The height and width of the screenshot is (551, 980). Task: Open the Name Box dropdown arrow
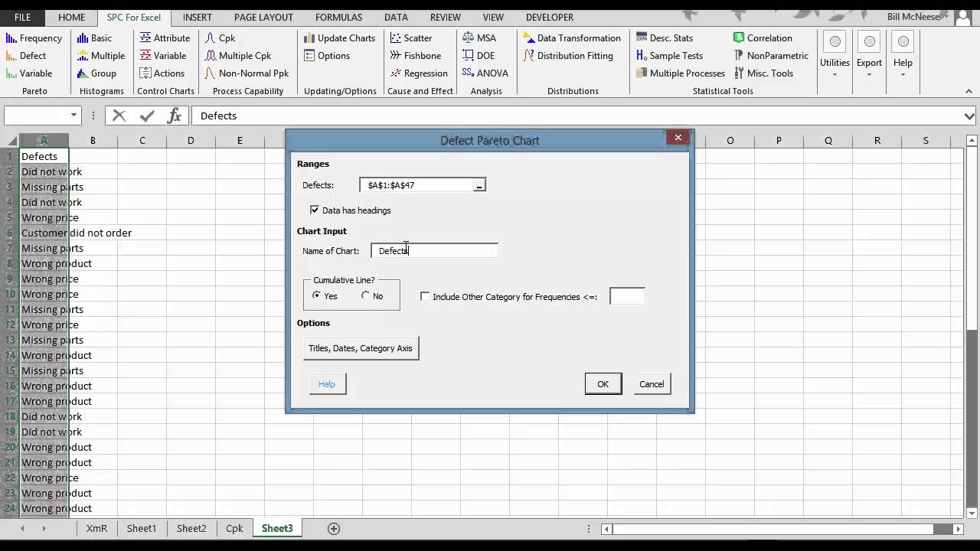point(74,116)
